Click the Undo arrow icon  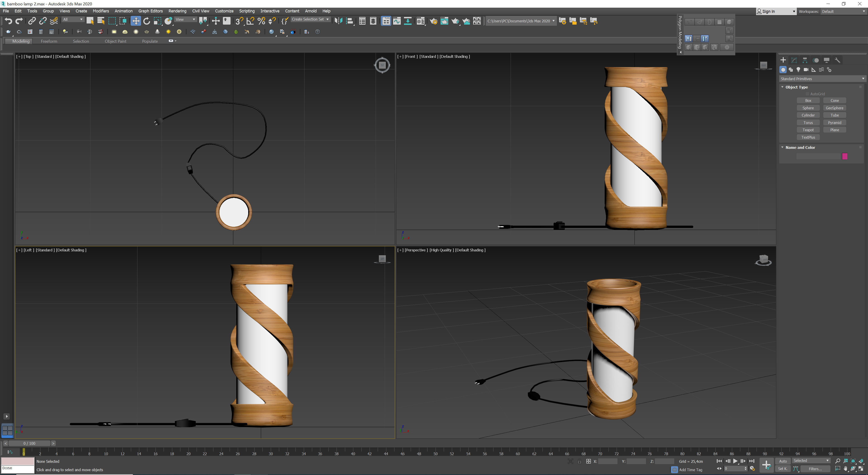pyautogui.click(x=8, y=21)
